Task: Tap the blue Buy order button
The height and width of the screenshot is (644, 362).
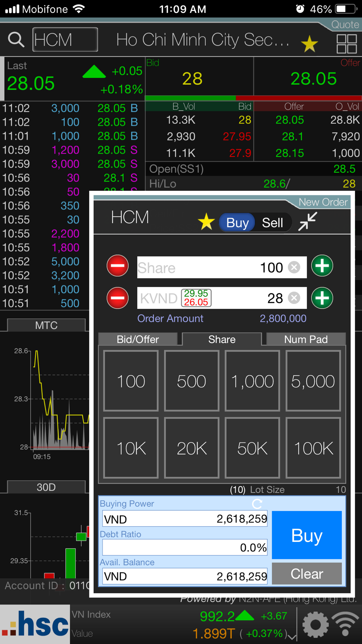Action: (307, 535)
